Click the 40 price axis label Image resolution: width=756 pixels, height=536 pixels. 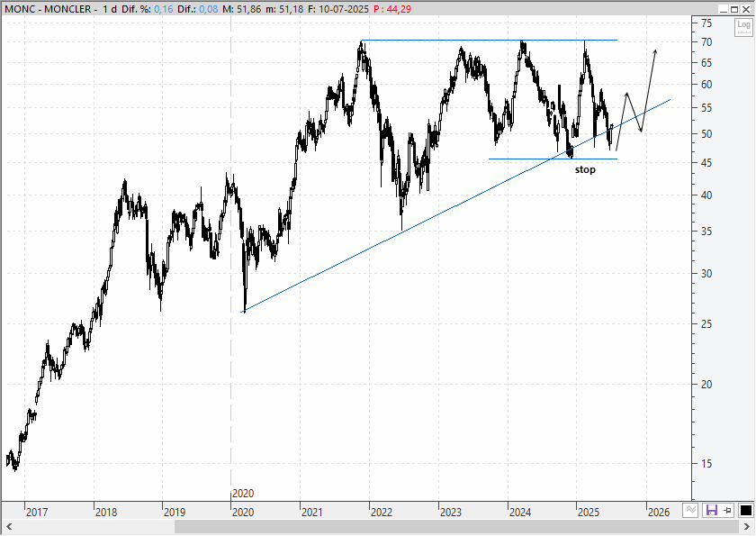click(706, 195)
